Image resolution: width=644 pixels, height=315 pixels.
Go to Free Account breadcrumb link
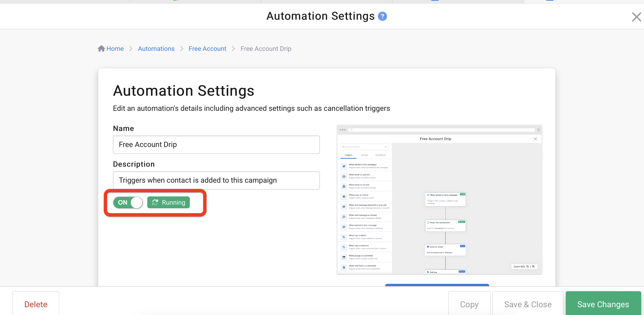tap(207, 49)
